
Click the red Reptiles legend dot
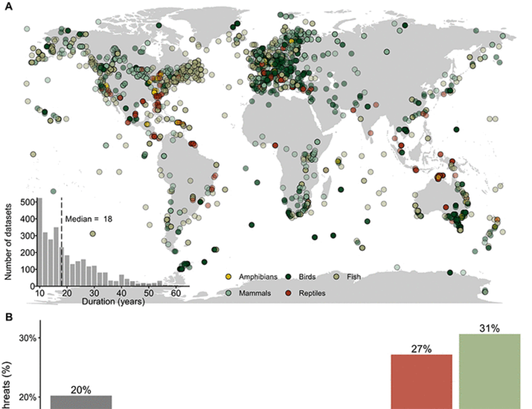(288, 293)
